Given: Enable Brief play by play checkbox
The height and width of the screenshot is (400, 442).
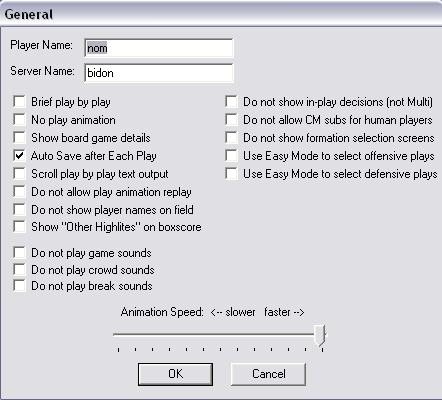Looking at the screenshot, I should pyautogui.click(x=19, y=102).
